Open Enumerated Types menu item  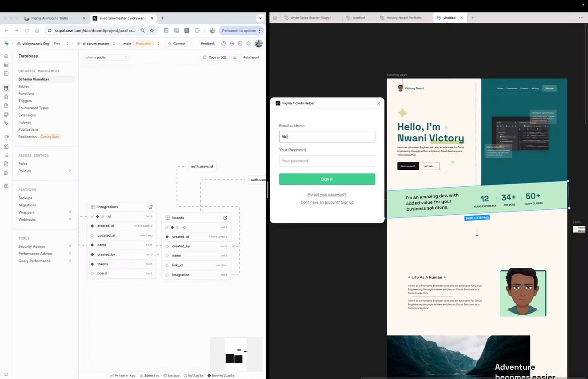(x=34, y=108)
